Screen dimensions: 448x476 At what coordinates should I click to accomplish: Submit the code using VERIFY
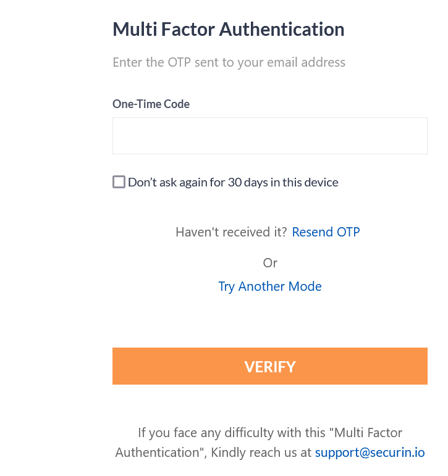coord(269,366)
